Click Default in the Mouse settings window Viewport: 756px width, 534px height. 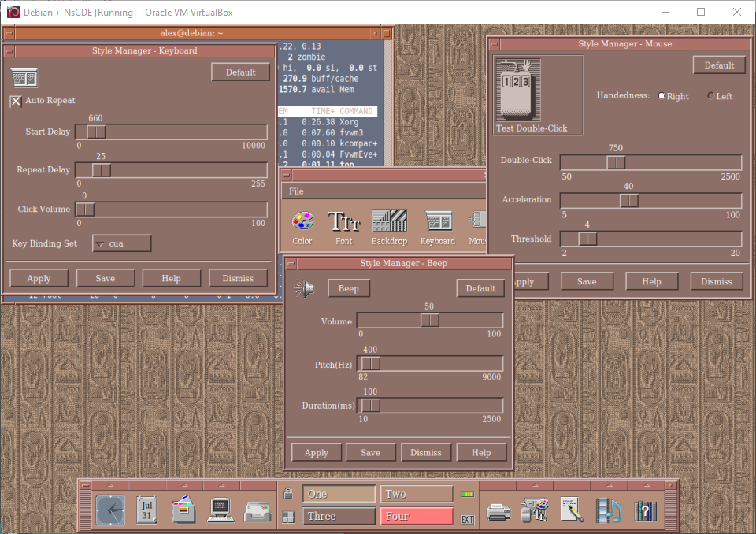point(719,65)
